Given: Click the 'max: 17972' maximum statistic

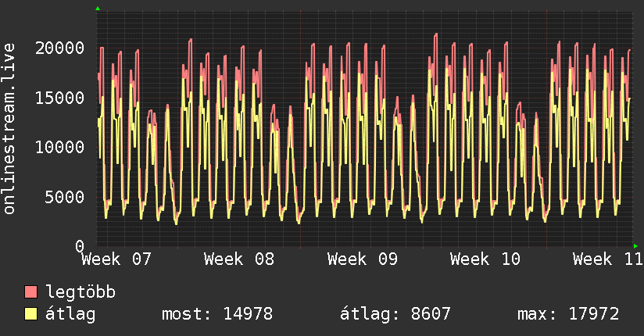Looking at the screenshot, I should [568, 314].
